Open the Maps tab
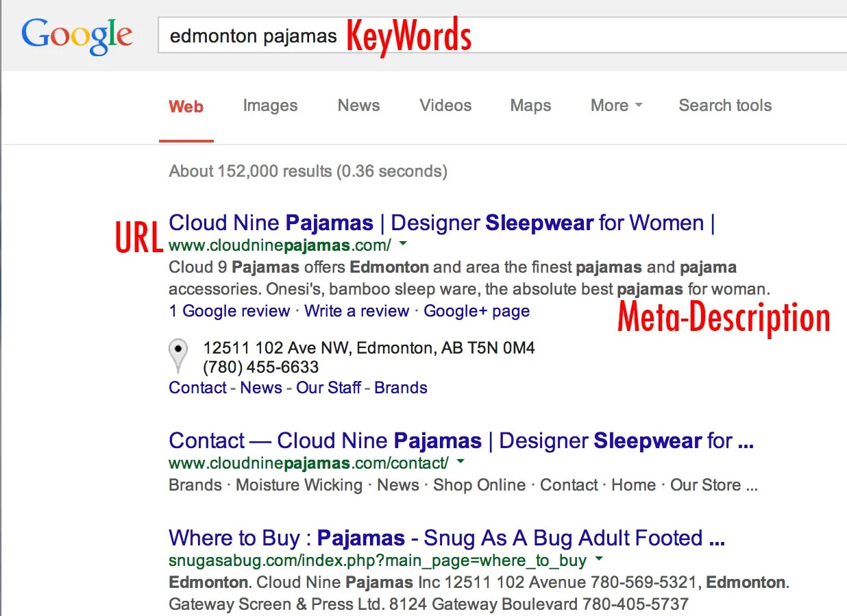The height and width of the screenshot is (616, 847). point(530,106)
